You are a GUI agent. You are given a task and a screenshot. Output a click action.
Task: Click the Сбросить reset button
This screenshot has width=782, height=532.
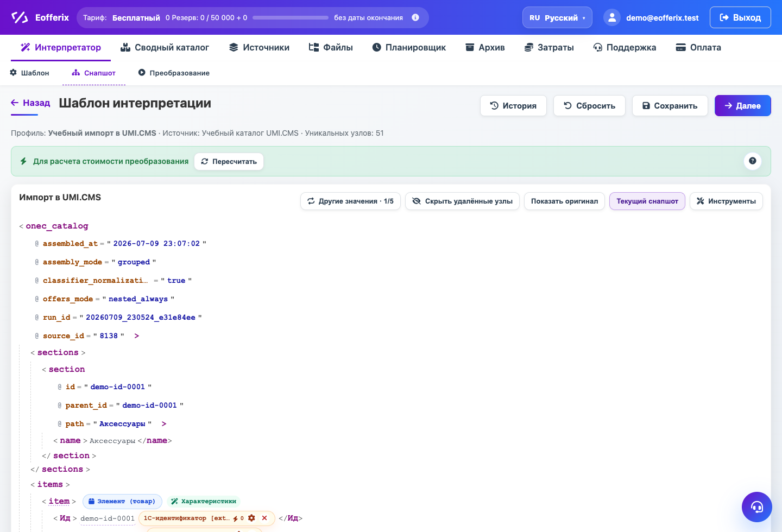tap(589, 105)
